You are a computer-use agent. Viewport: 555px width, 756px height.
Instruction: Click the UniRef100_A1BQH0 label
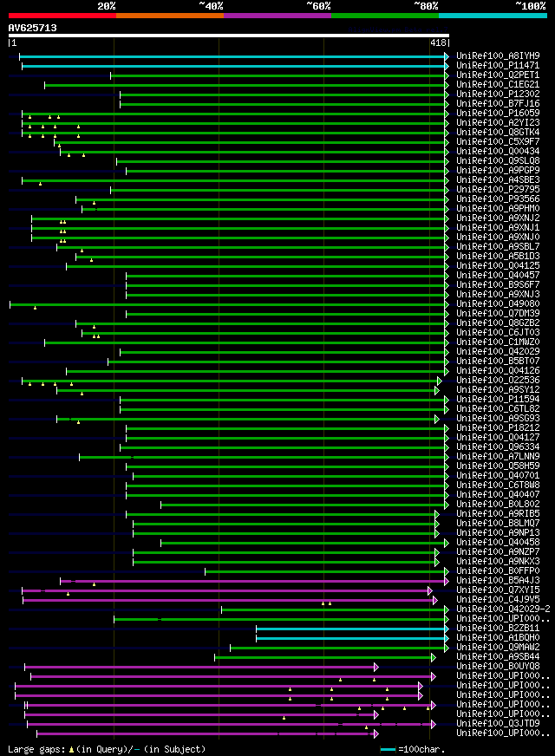click(x=498, y=638)
